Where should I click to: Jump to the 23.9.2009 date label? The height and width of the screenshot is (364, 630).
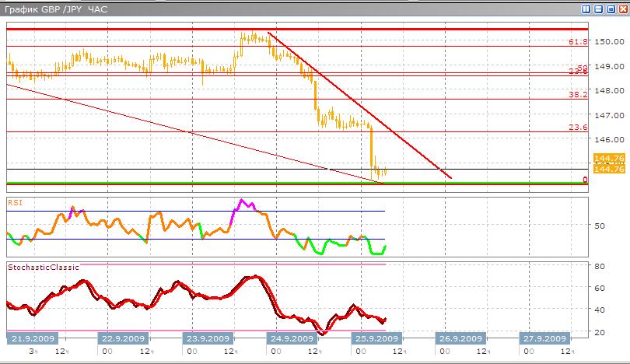[208, 338]
